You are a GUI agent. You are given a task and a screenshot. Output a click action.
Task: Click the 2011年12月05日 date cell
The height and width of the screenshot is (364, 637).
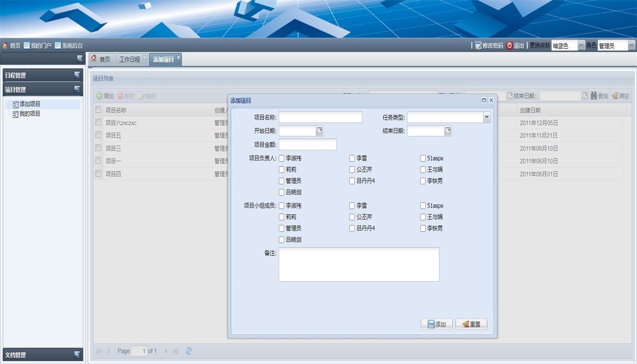coord(539,123)
